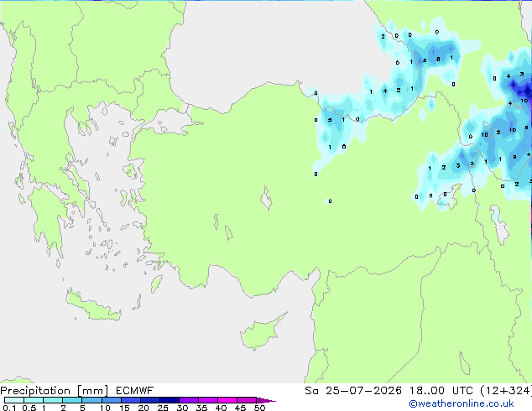Viewport: 532px width, 411px height.
Task: Click the "0.1" legend scale label
Action: coord(9,408)
